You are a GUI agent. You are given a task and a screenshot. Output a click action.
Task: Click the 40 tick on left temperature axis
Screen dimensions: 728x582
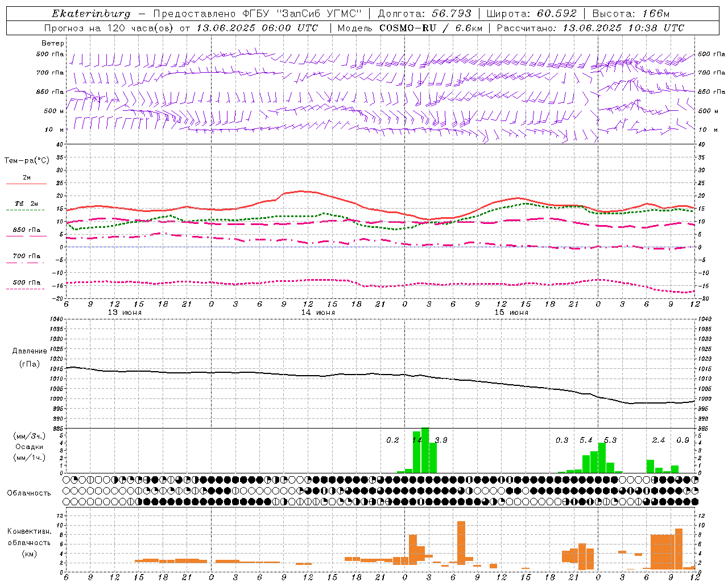click(x=60, y=144)
